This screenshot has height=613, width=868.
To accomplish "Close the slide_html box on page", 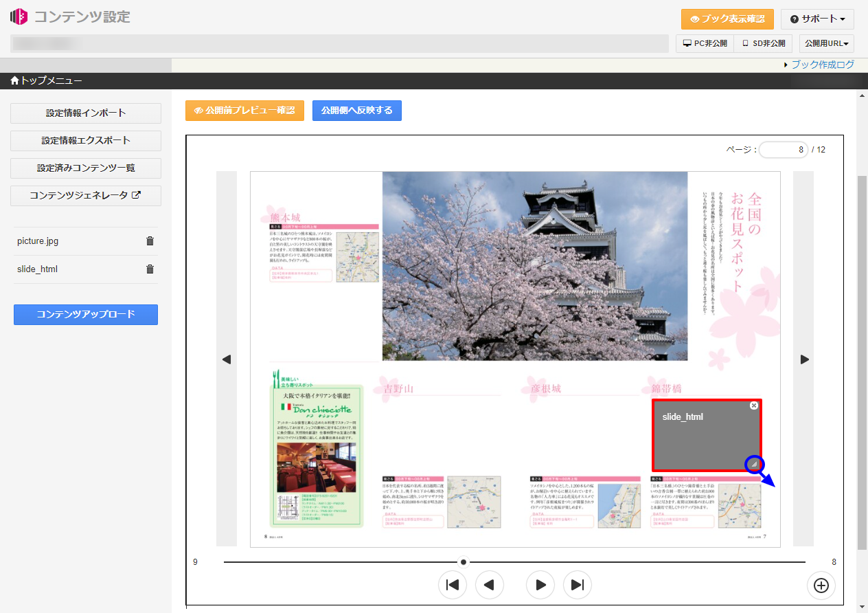I will [754, 405].
